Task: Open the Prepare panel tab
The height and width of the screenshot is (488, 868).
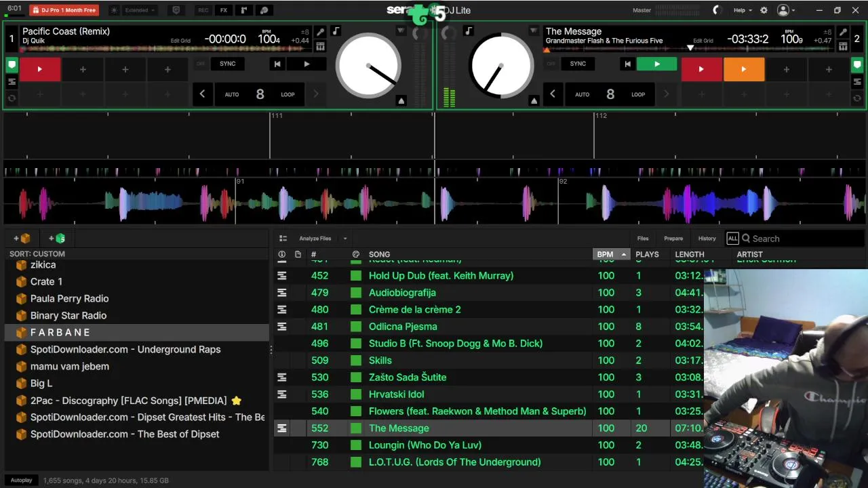Action: coord(673,239)
